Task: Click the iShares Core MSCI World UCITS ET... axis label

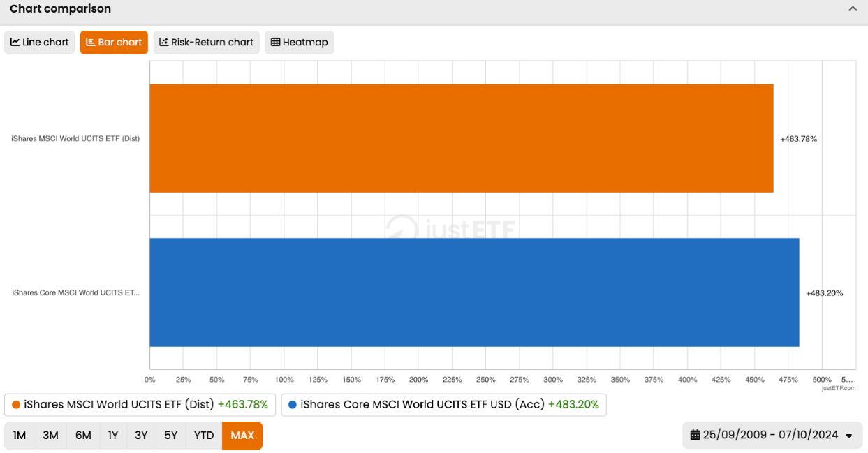Action: (75, 292)
